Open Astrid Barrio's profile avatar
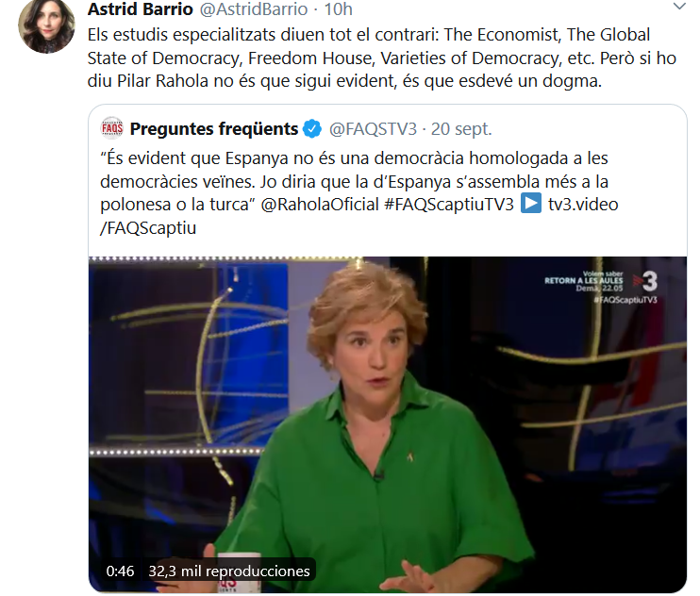 [46, 25]
